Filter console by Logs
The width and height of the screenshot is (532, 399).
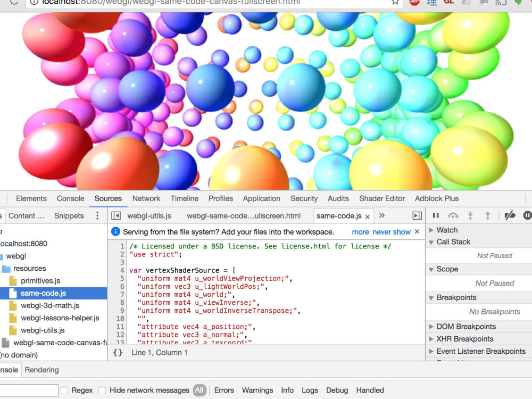pos(310,390)
